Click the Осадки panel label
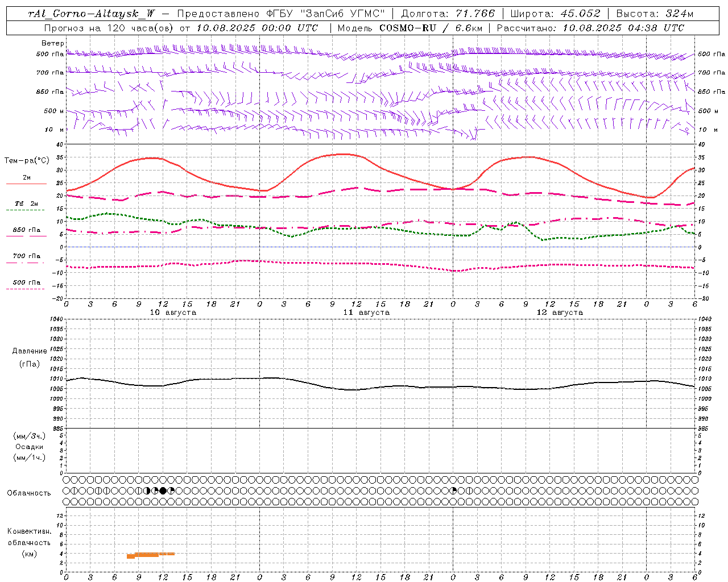This screenshot has height=582, width=728. (30, 447)
